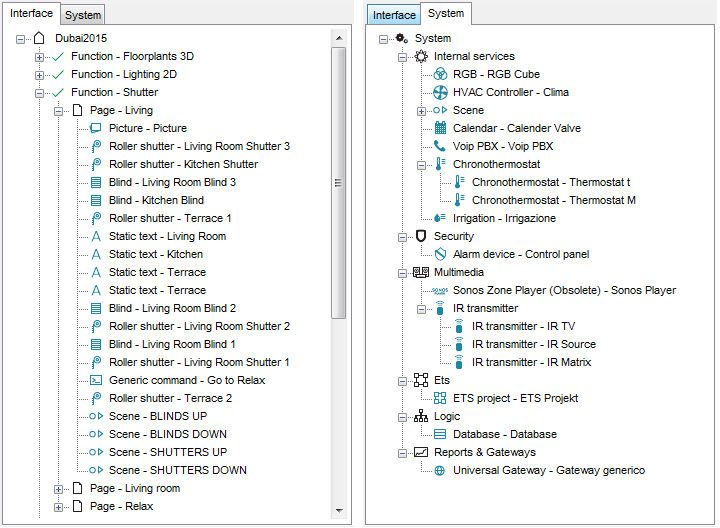
Task: Click the command icon beside Go to Relax
Action: (96, 380)
